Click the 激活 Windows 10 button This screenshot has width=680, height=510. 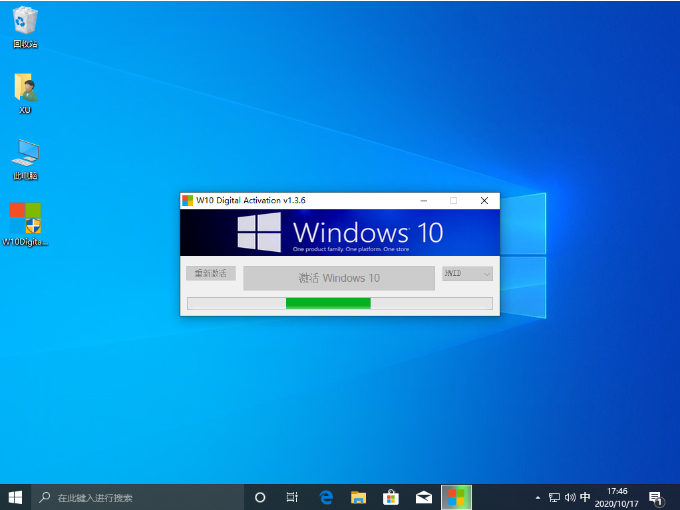coord(339,278)
